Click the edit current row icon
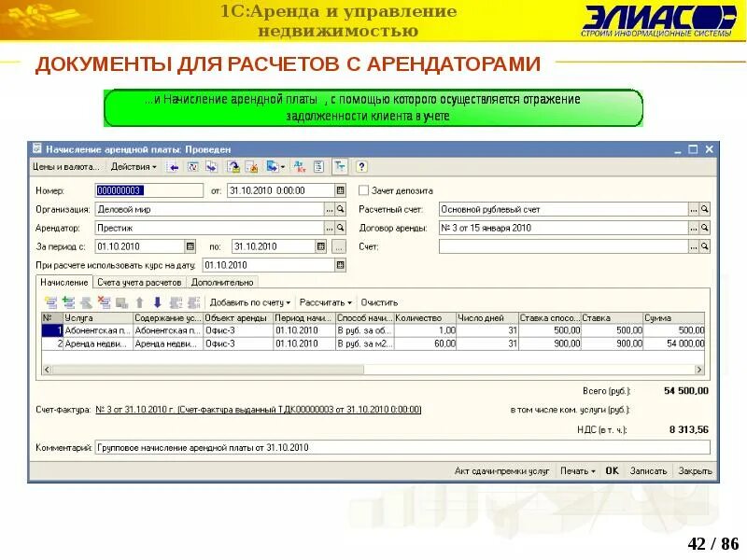 86,302
